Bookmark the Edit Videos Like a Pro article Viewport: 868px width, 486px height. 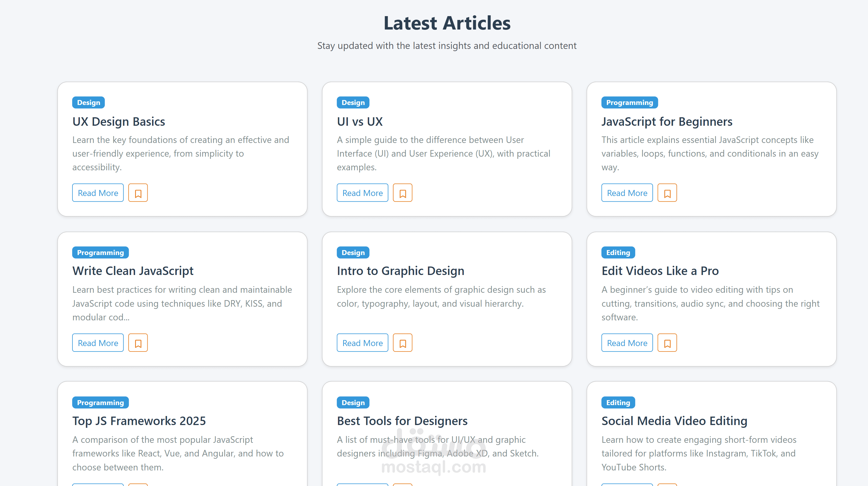pyautogui.click(x=667, y=343)
